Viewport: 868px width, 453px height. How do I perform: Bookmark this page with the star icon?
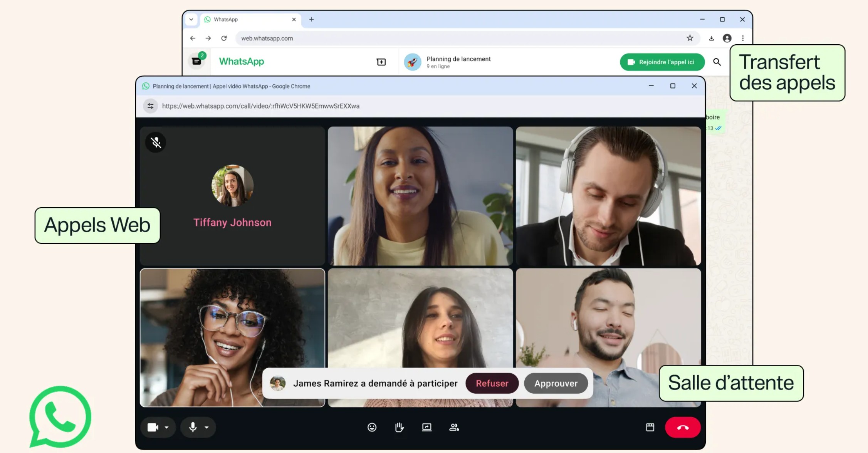pos(690,38)
